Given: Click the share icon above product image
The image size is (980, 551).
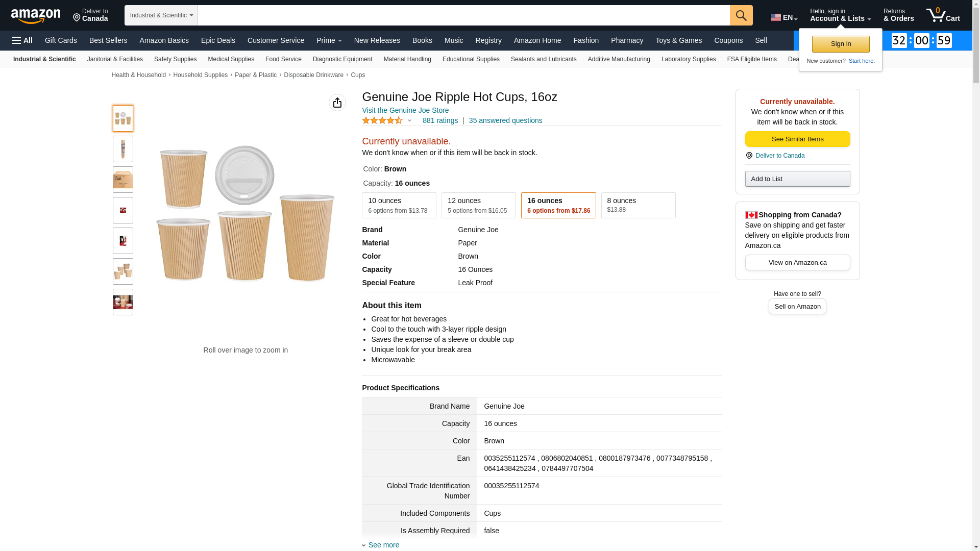Looking at the screenshot, I should coord(337,103).
